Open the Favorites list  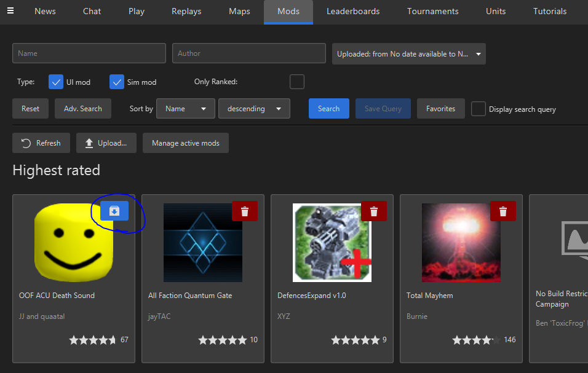point(440,109)
